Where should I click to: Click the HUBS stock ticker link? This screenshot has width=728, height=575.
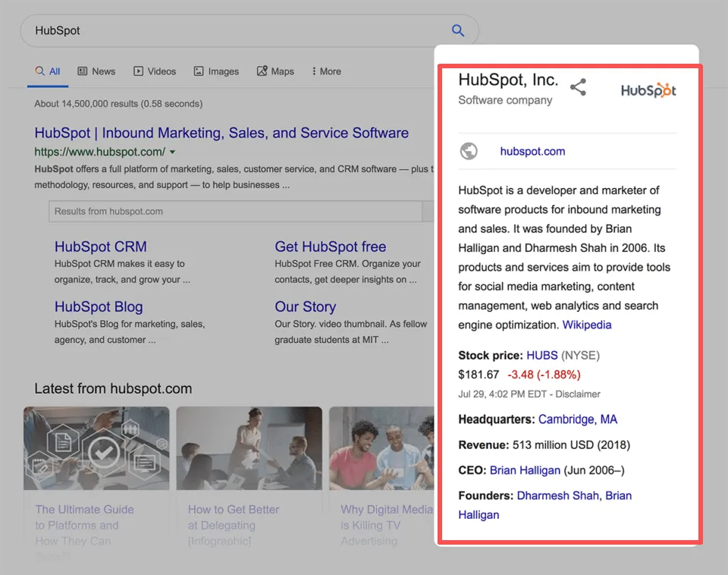click(541, 355)
